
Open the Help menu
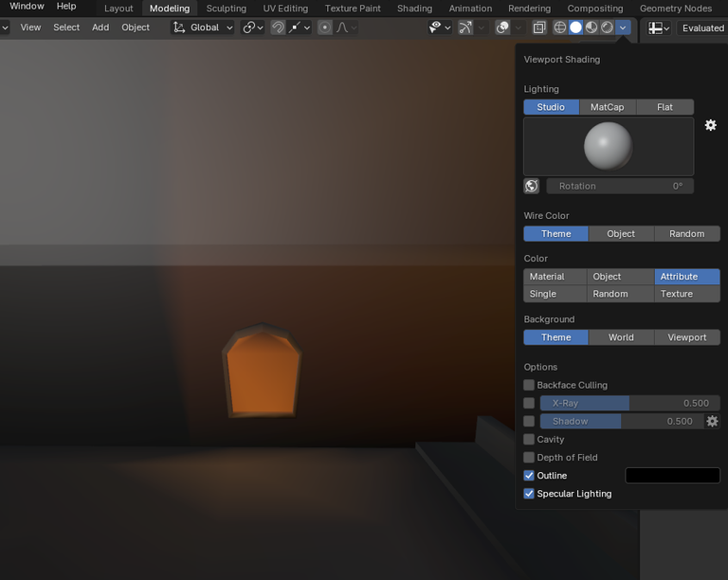66,7
